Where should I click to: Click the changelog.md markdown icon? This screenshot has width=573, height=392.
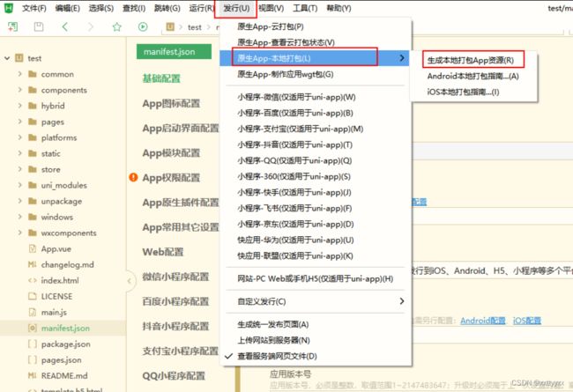pyautogui.click(x=33, y=264)
